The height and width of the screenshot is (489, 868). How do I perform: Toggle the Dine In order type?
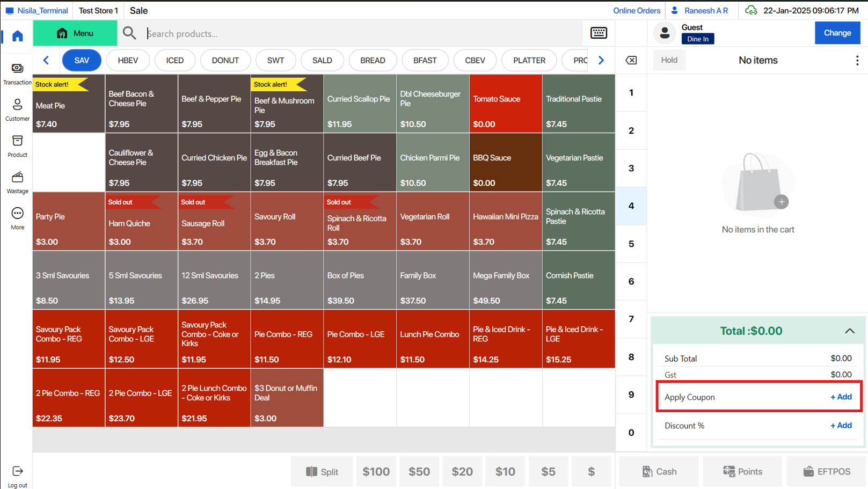697,39
